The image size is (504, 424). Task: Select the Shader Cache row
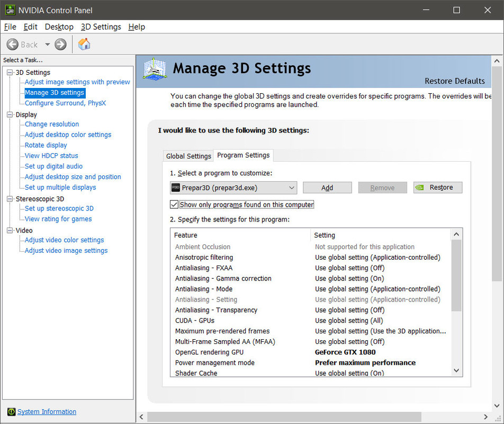[310, 373]
